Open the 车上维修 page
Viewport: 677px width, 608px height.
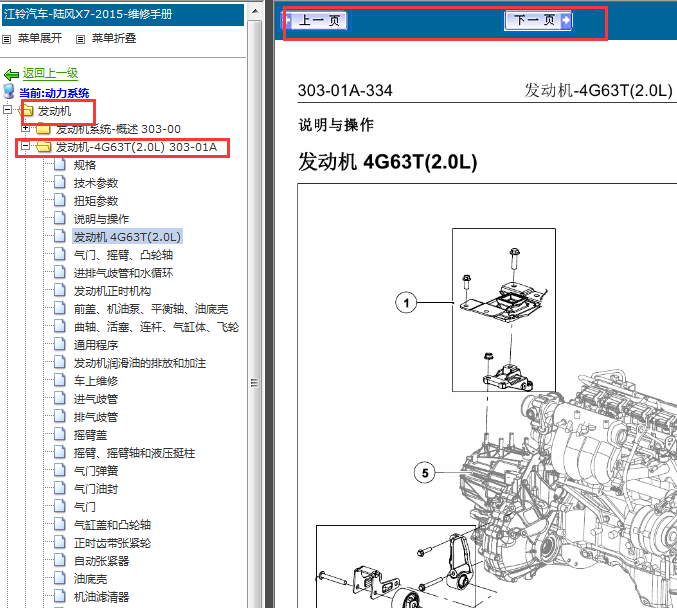[96, 381]
